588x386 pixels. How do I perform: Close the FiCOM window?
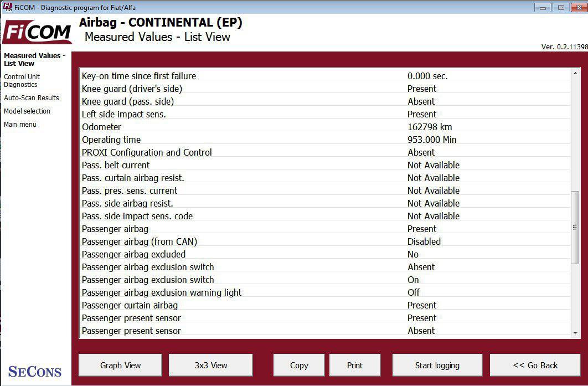[x=579, y=8]
